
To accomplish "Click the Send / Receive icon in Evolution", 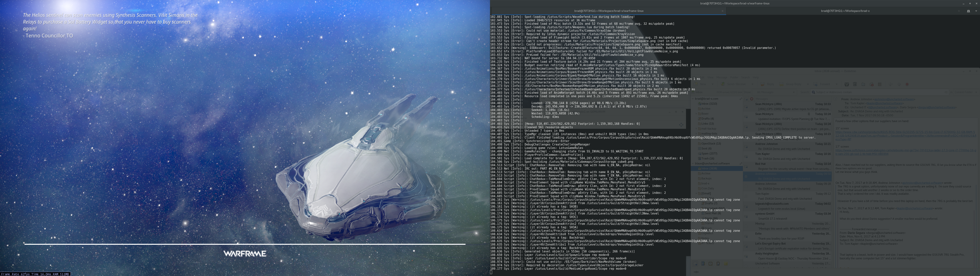I will point(723,84).
